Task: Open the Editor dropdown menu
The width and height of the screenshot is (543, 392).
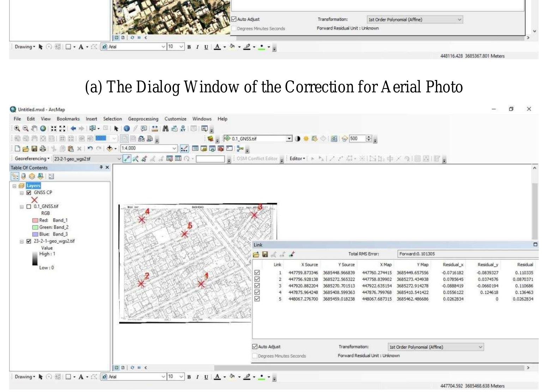Action: pos(297,159)
